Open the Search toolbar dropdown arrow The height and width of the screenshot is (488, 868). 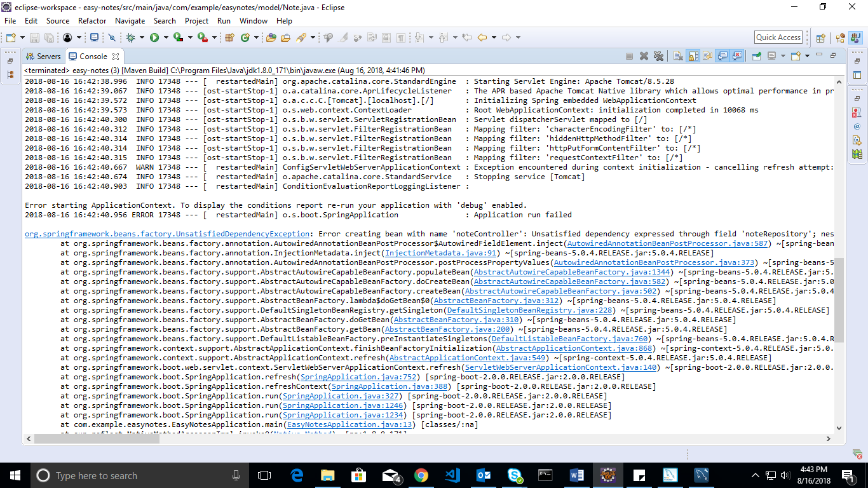313,37
